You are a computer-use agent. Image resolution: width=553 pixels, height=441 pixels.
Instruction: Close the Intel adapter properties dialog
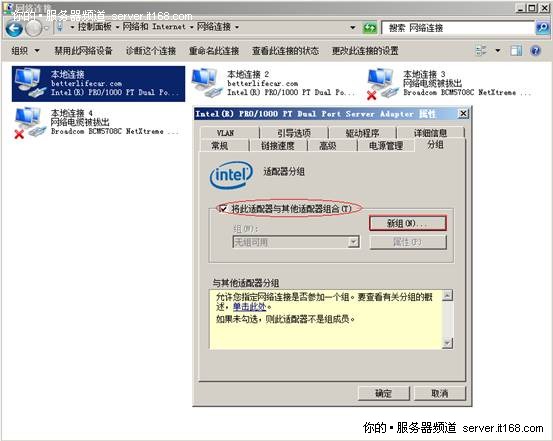pos(463,114)
